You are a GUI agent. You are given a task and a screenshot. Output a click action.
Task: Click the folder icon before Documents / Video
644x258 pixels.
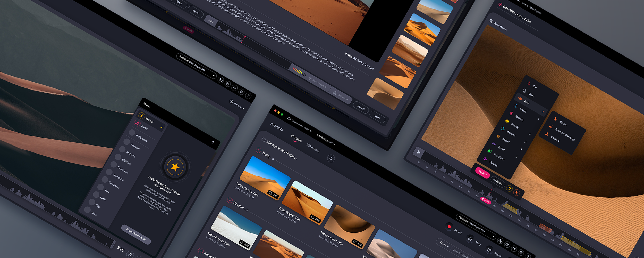(289, 118)
